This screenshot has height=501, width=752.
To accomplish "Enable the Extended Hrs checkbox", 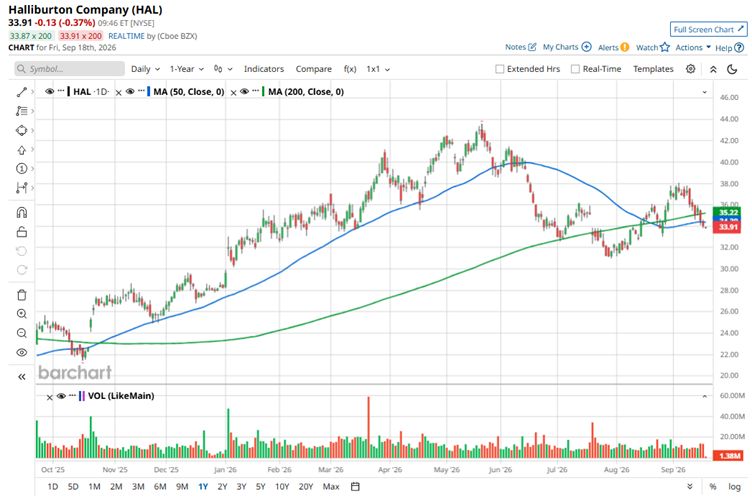I will pyautogui.click(x=499, y=69).
